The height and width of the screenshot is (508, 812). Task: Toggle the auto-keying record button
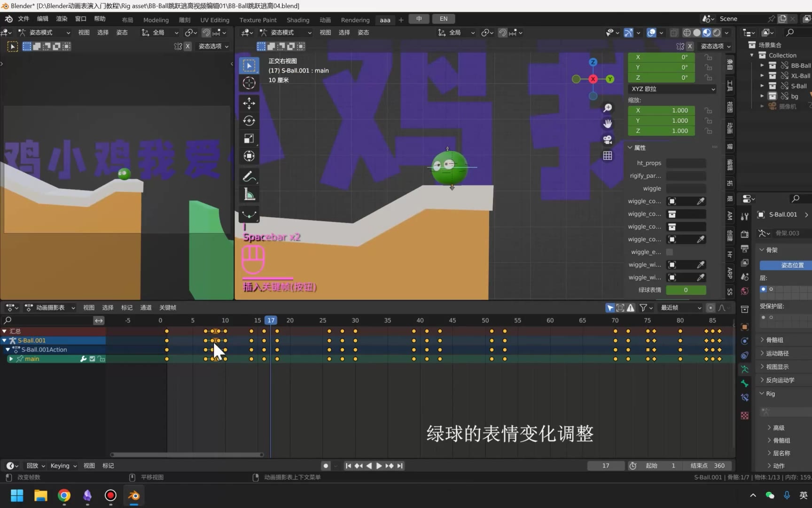click(x=326, y=466)
